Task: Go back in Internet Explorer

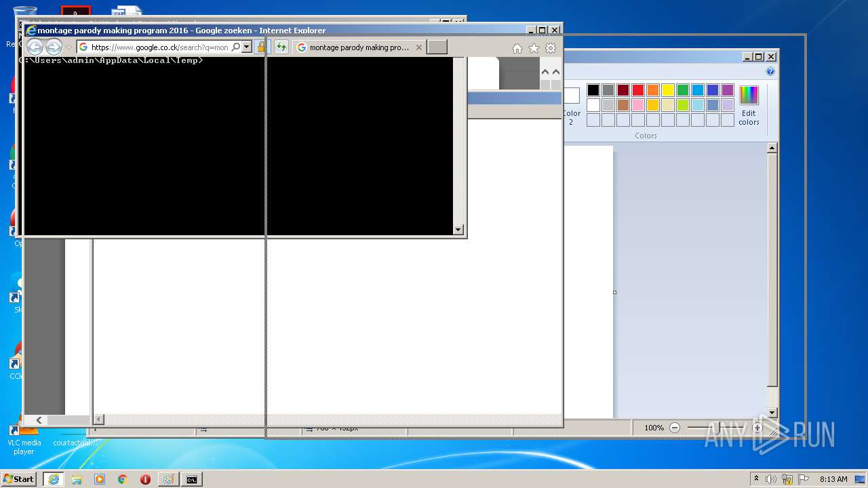Action: [x=35, y=47]
